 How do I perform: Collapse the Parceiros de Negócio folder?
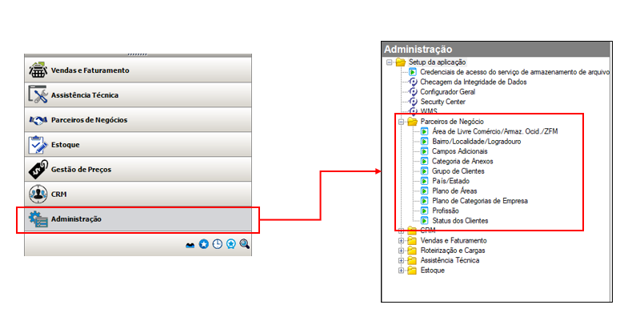(402, 122)
